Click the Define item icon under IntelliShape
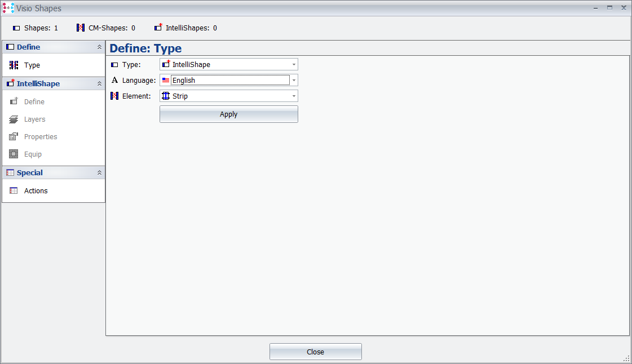Viewport: 632px width, 364px height. [14, 101]
